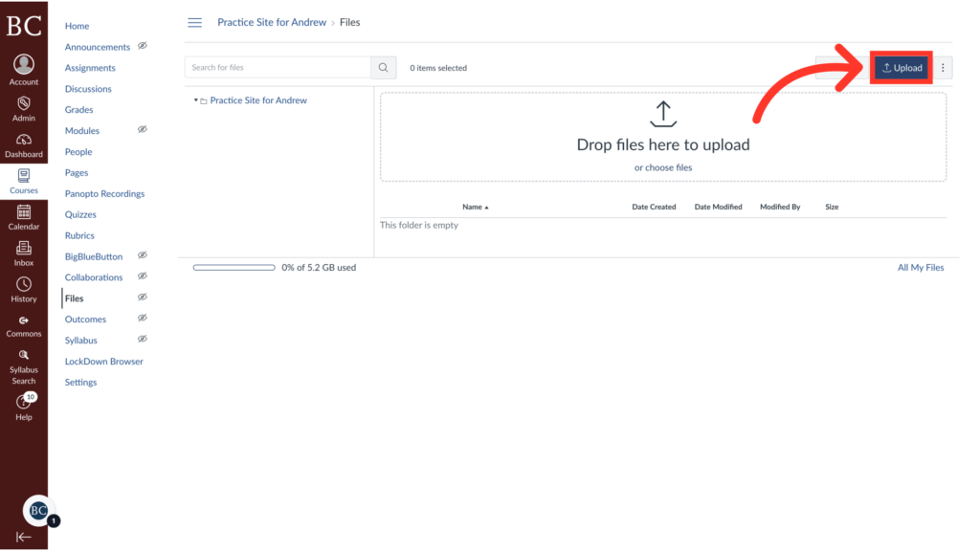This screenshot has height=551, width=980.
Task: Toggle visibility eye next to Files
Action: (x=142, y=297)
